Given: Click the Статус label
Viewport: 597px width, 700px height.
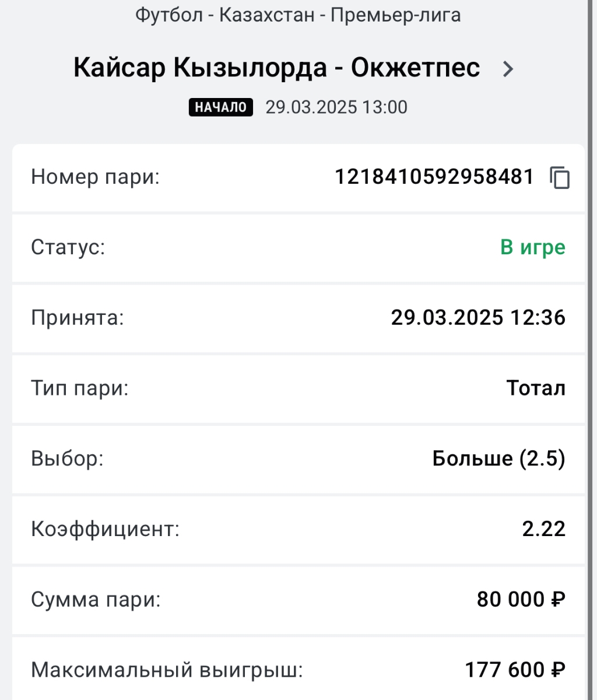Looking at the screenshot, I should point(68,247).
